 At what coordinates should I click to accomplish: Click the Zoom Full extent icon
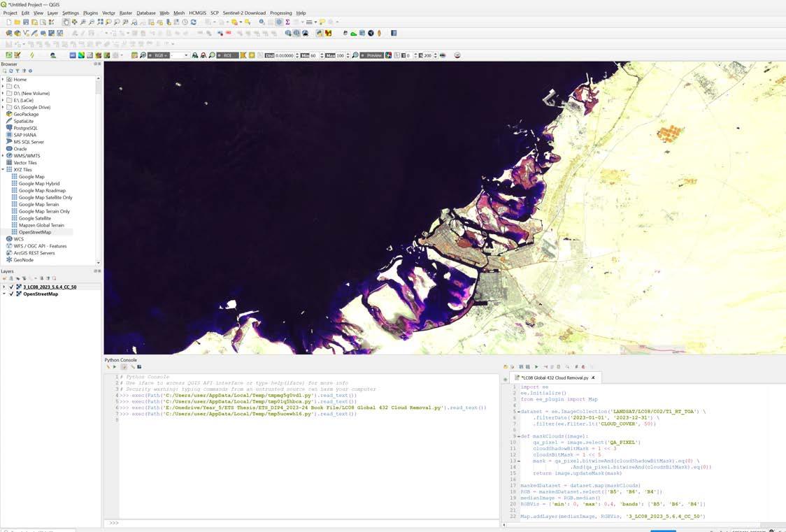(x=100, y=22)
